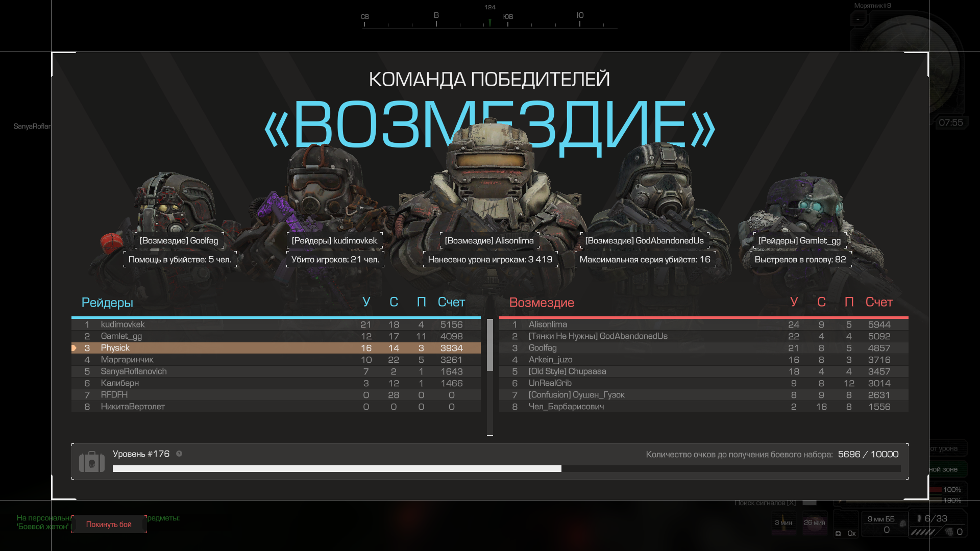Viewport: 980px width, 551px height.
Task: Click the 5696 / 10000 points counter
Action: [x=868, y=455]
